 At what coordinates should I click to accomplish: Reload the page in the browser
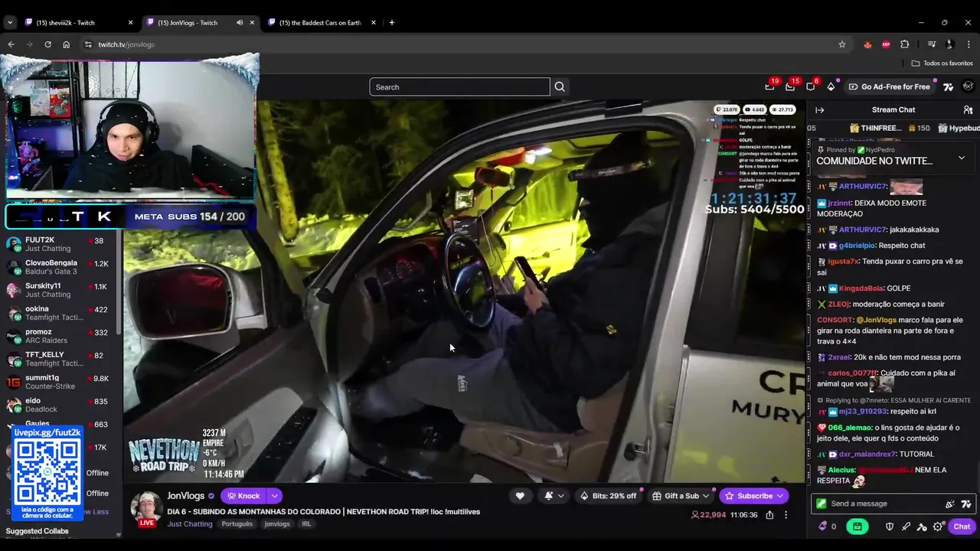(x=47, y=44)
